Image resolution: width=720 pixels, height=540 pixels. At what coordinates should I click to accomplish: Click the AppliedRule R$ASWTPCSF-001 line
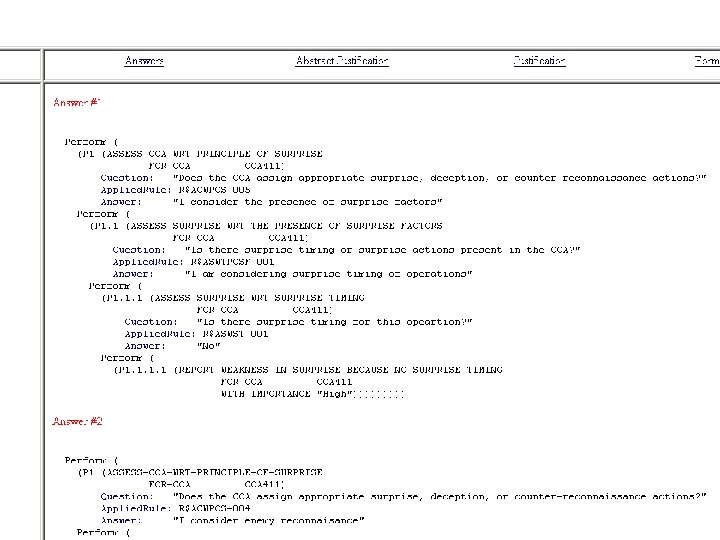pyautogui.click(x=193, y=262)
